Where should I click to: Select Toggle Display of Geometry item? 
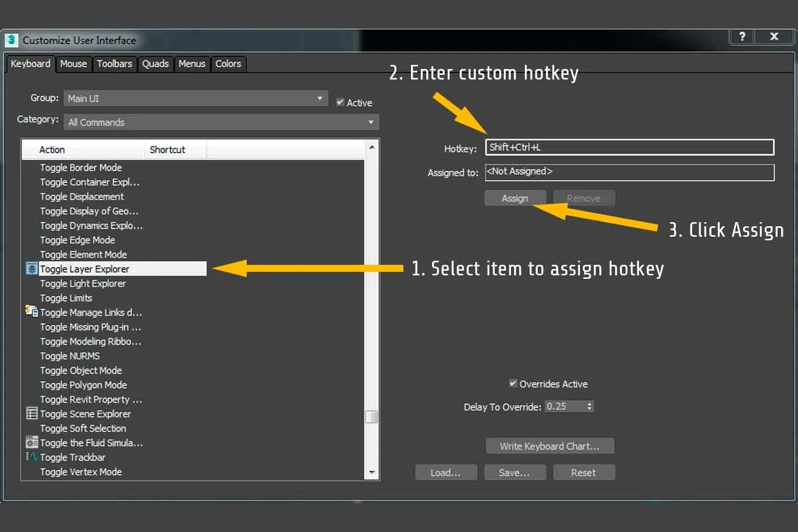89,211
